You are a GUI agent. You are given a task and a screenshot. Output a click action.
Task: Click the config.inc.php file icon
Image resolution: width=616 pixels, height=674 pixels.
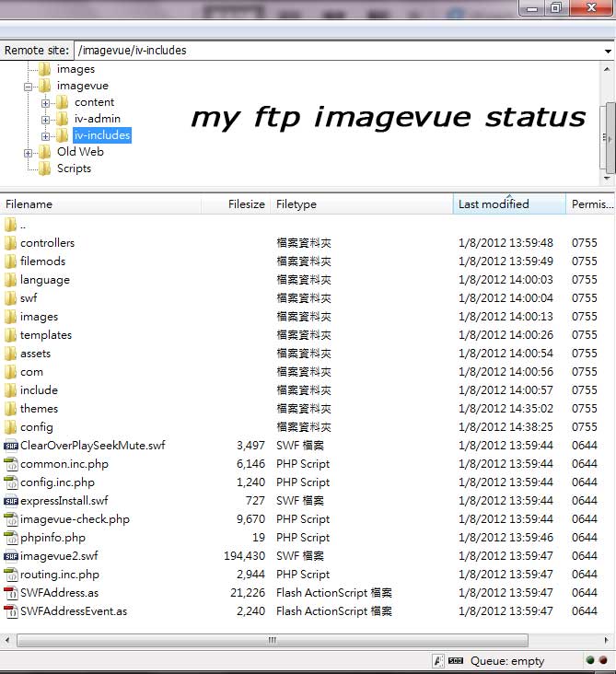pos(11,482)
